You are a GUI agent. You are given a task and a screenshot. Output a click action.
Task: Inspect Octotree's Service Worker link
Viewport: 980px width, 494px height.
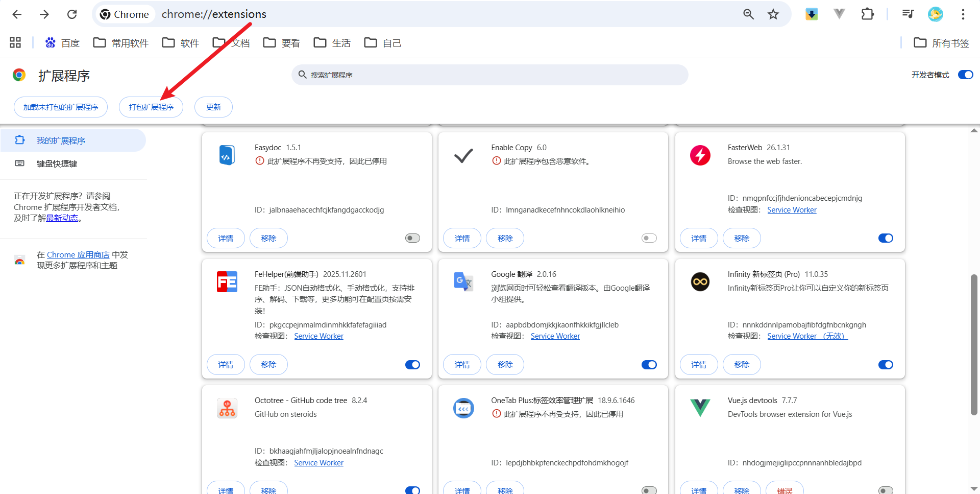[318, 463]
